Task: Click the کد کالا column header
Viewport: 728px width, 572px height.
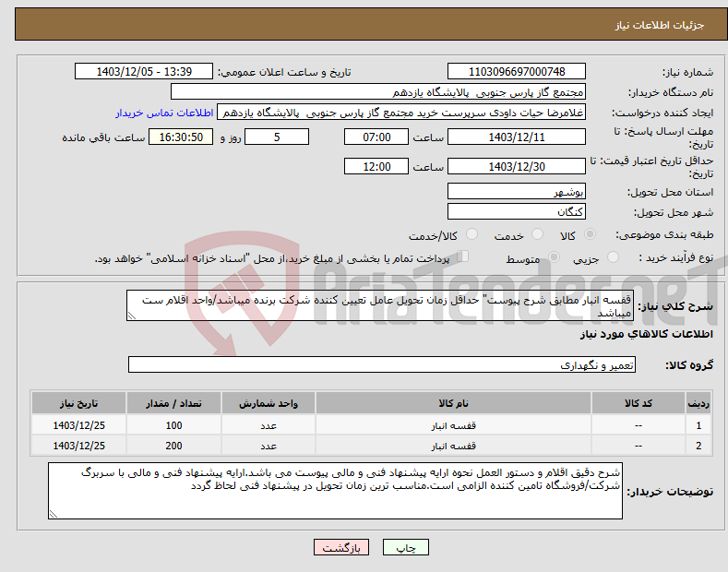Action: click(x=638, y=403)
